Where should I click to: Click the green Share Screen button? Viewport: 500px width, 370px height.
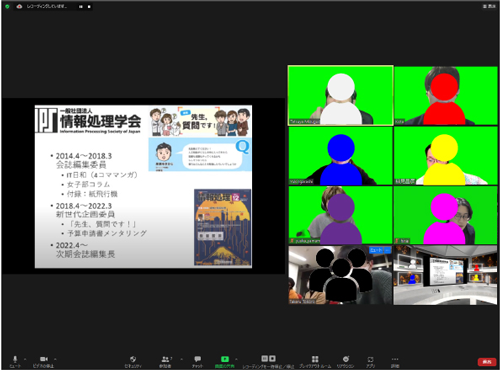225,361
